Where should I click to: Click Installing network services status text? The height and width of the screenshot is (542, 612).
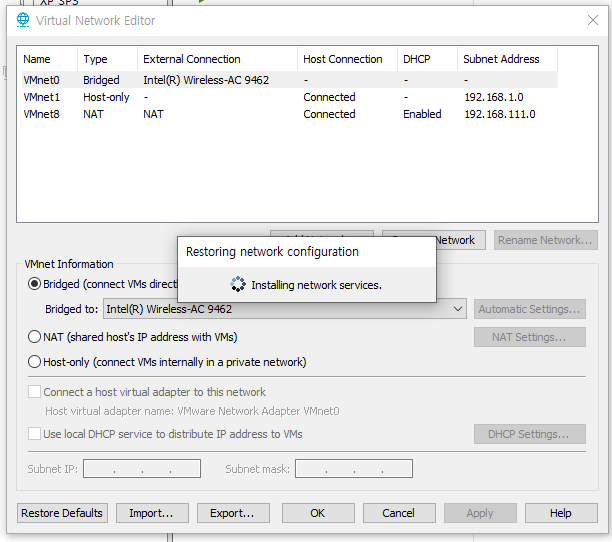pyautogui.click(x=317, y=285)
